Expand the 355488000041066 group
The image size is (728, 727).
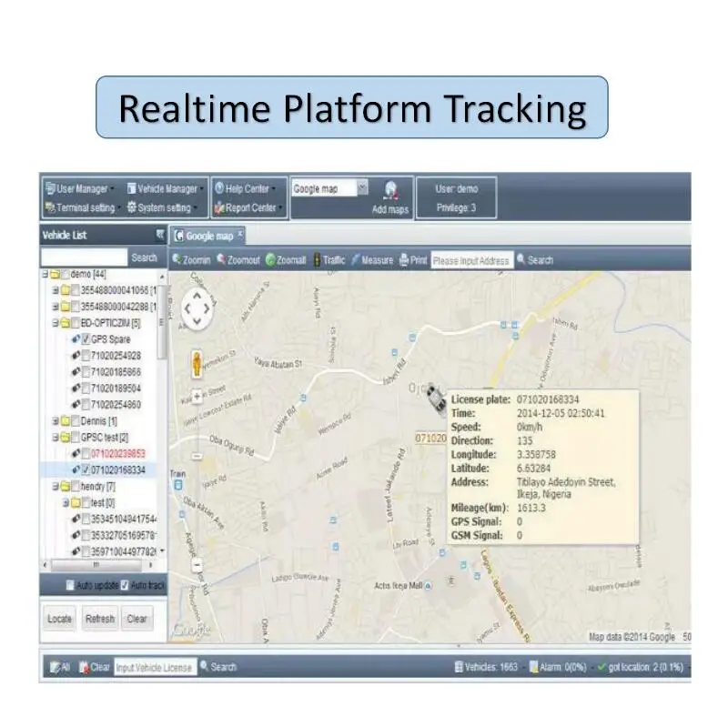56,290
